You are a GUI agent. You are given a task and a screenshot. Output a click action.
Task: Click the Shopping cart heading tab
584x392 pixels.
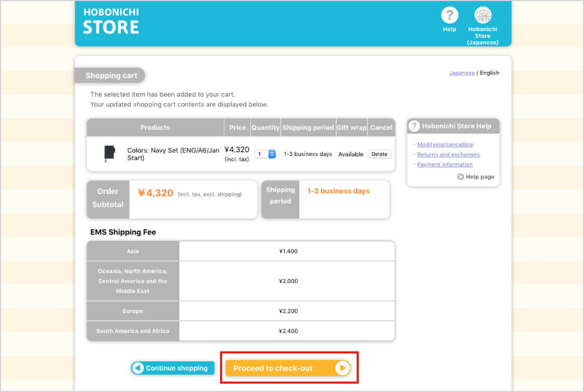pos(111,76)
